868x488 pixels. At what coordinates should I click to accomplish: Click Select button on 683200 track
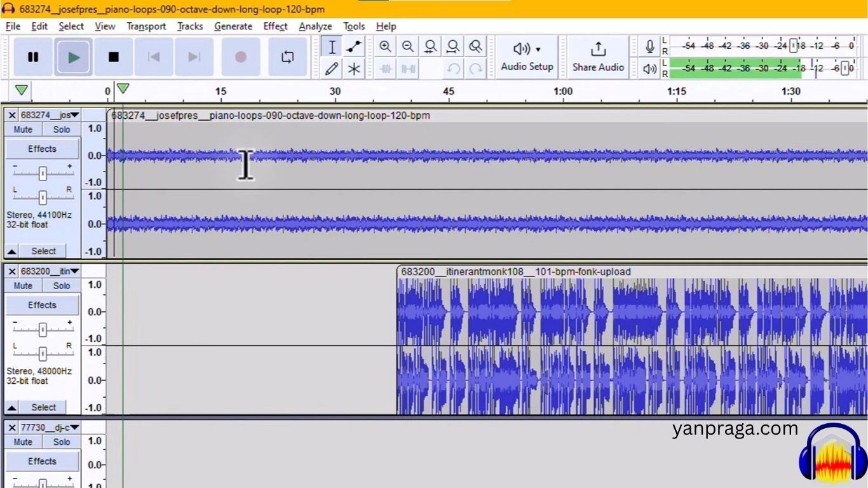coord(44,407)
